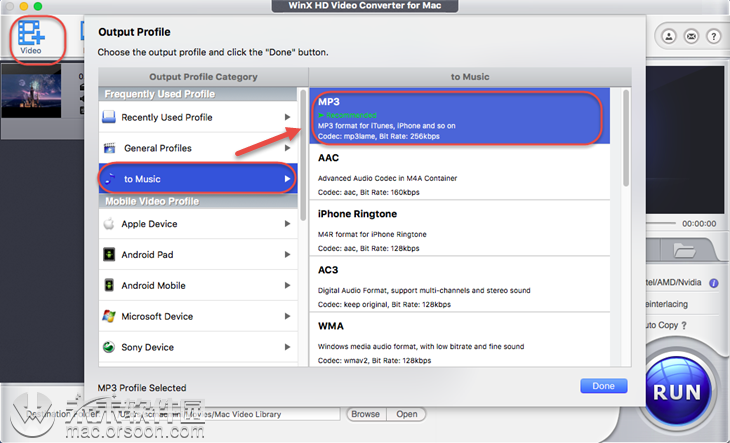Click 'Codec: mp3lame, Bit Rate: 256kbps' text
The width and height of the screenshot is (730, 443).
pyautogui.click(x=379, y=136)
